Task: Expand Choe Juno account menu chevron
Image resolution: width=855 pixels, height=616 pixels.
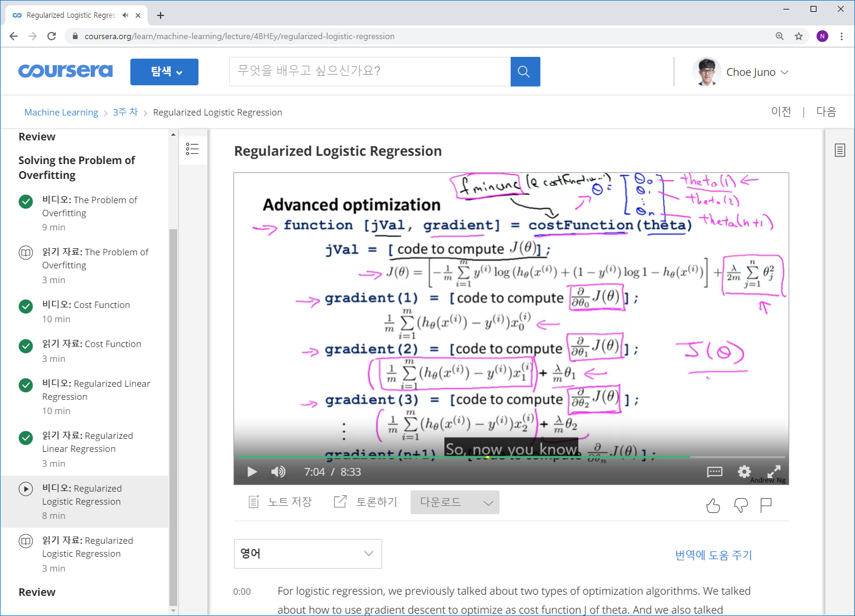Action: point(784,72)
